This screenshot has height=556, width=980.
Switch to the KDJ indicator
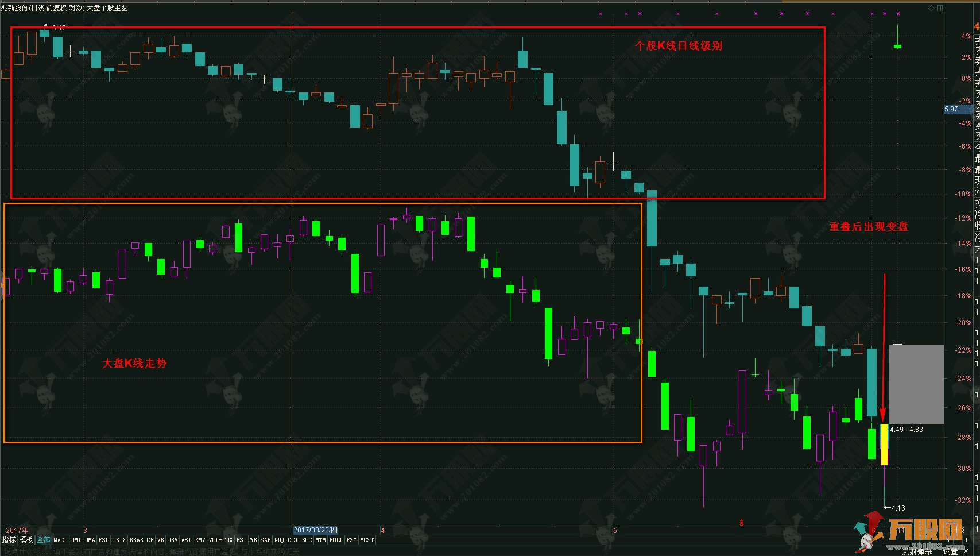pos(279,540)
